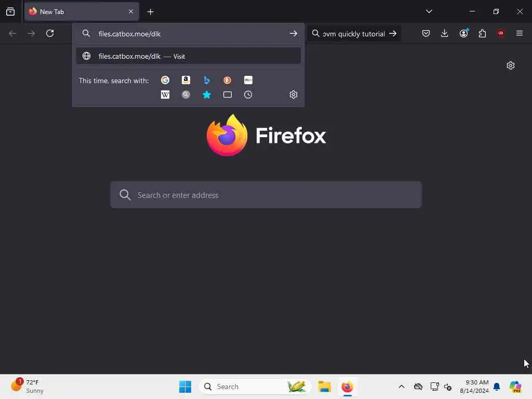Click the gray magnifier search engine icon
This screenshot has height=399, width=532.
click(x=186, y=95)
